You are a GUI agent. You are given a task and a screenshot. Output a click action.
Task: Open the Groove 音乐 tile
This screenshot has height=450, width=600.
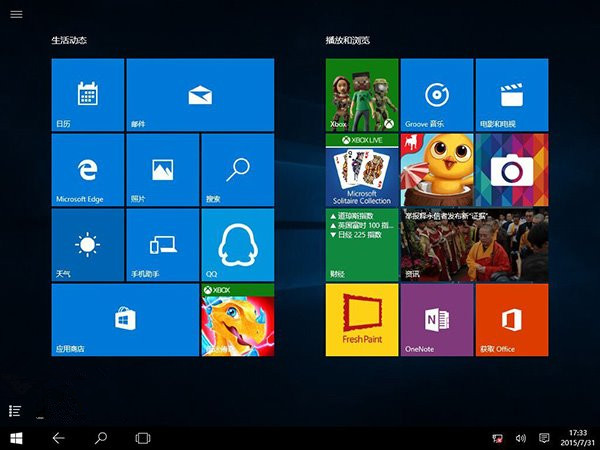pos(436,95)
